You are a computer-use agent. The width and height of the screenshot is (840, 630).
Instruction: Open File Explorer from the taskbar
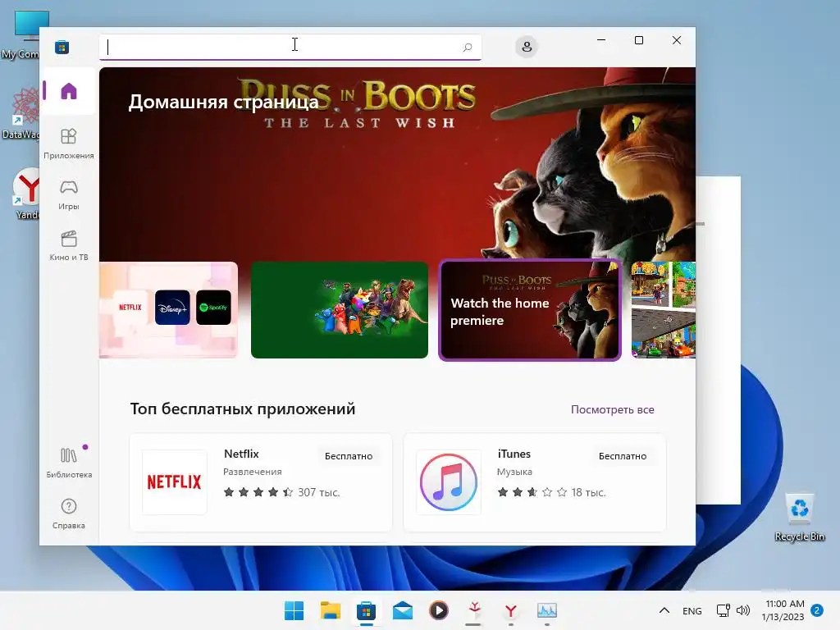330,610
